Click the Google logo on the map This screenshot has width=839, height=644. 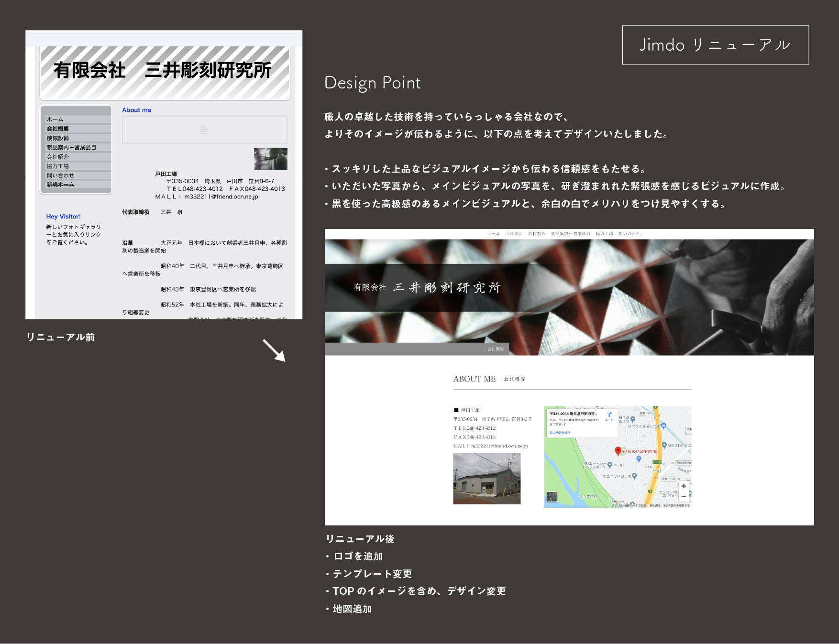[618, 502]
